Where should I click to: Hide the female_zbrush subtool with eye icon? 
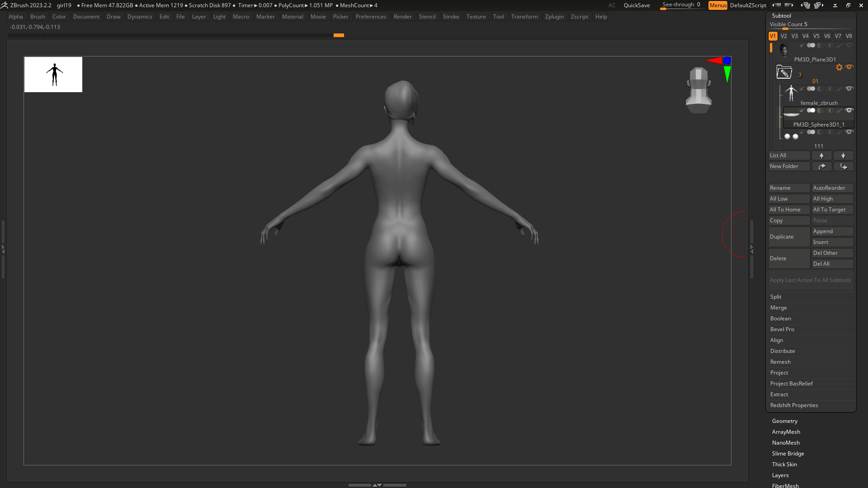[x=849, y=89]
